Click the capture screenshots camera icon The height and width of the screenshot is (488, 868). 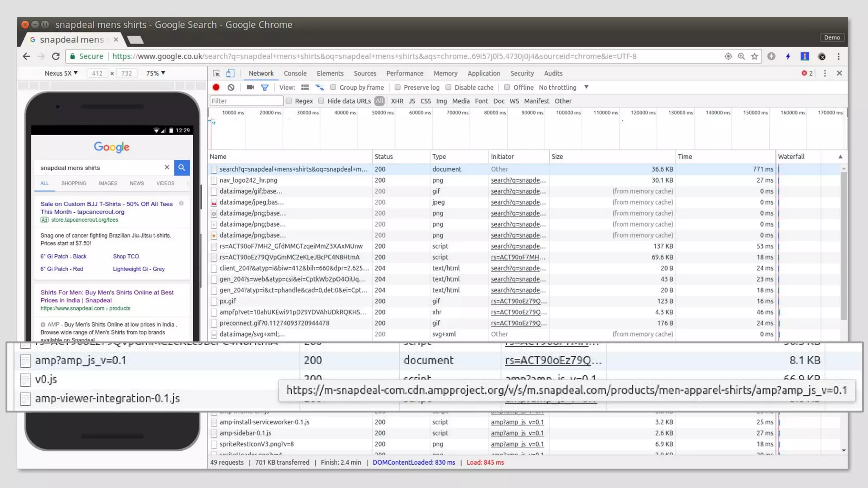coord(250,87)
